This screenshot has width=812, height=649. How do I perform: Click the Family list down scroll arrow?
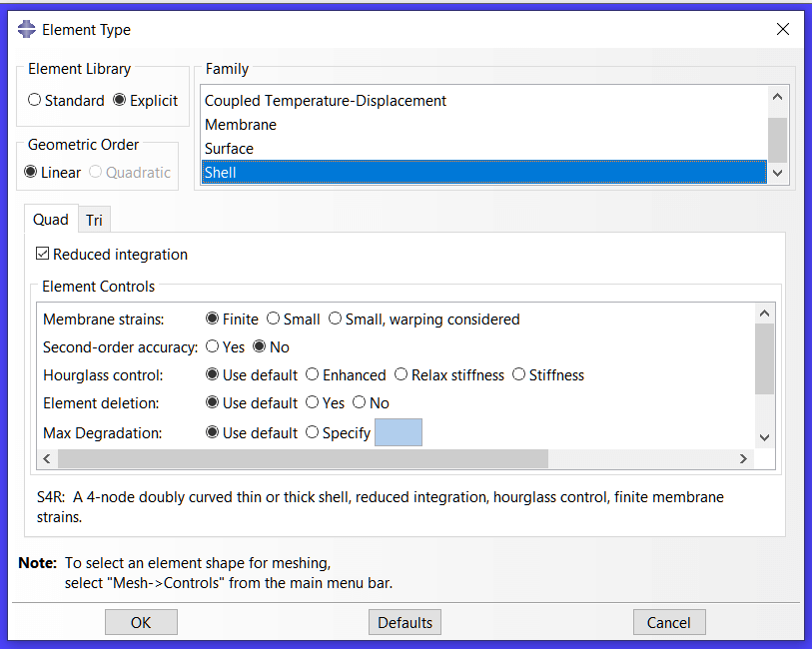click(x=777, y=172)
